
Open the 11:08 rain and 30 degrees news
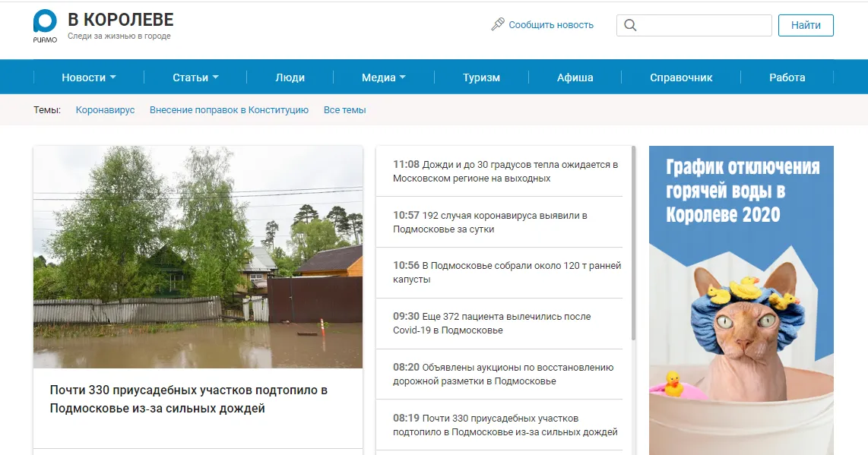coord(505,172)
